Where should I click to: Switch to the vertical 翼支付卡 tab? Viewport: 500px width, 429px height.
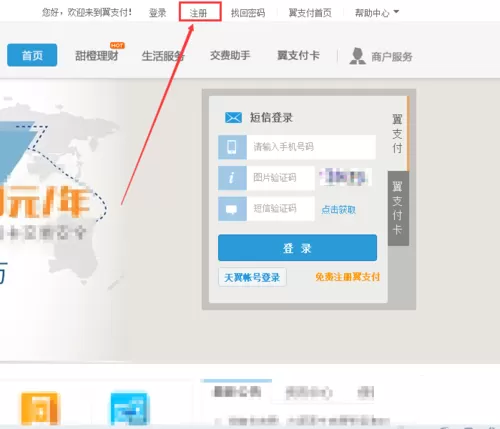point(398,208)
